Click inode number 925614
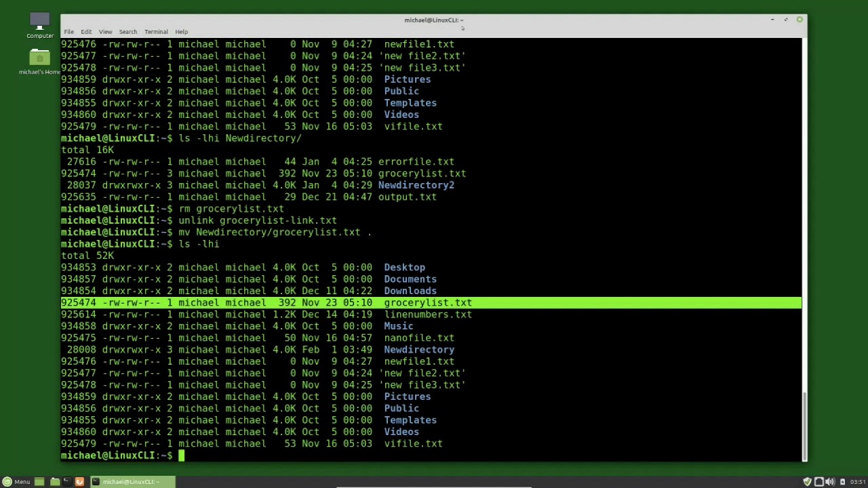Screen dimensions: 868x488 coord(79,314)
